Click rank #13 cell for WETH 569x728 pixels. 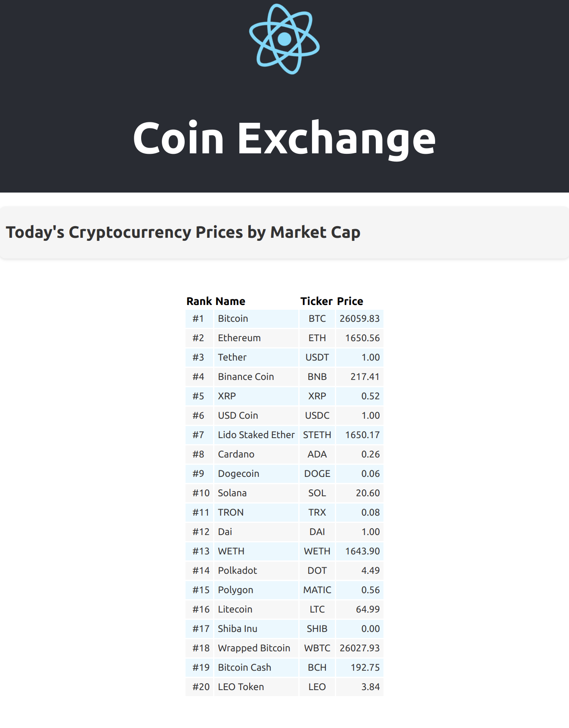pyautogui.click(x=199, y=551)
